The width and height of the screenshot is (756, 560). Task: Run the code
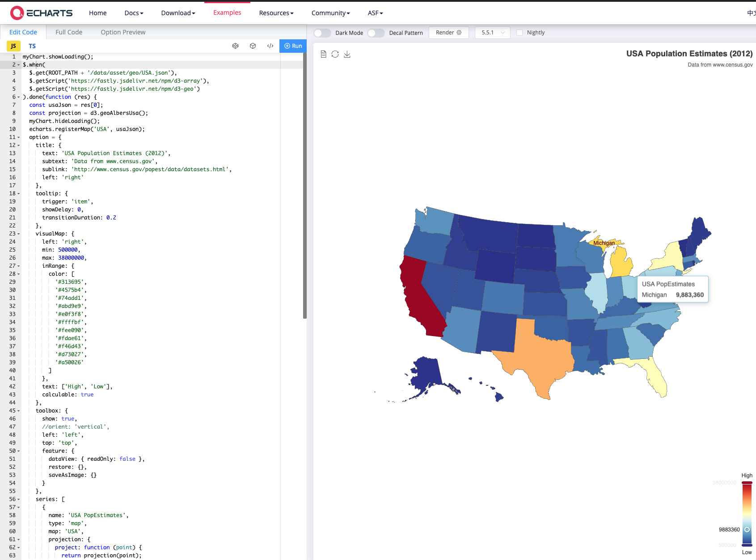click(293, 46)
